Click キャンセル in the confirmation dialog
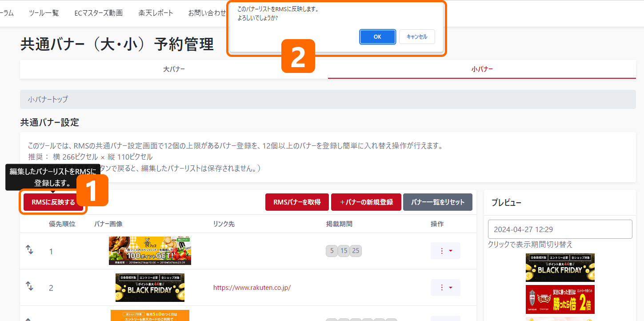This screenshot has height=321, width=644. pyautogui.click(x=417, y=37)
